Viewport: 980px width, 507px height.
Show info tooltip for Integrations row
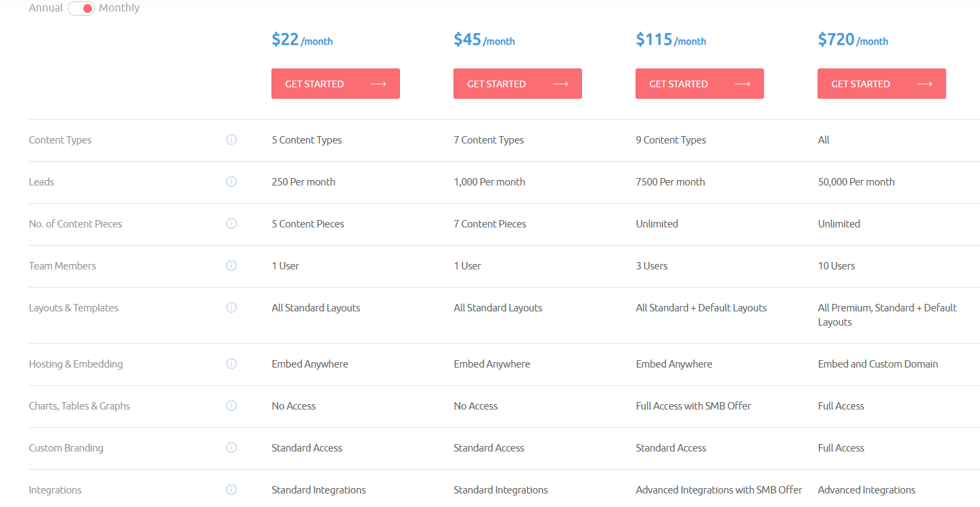(x=231, y=489)
